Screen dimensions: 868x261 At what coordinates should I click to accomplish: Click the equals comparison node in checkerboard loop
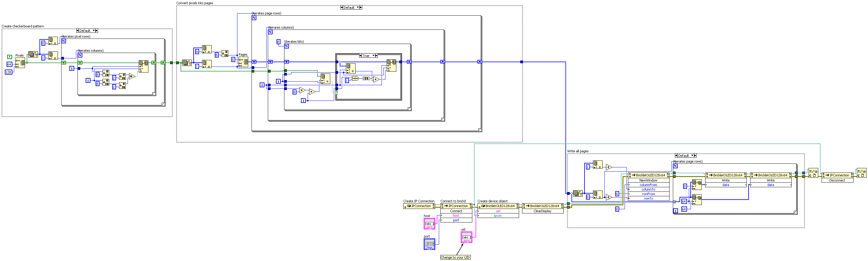[x=132, y=76]
